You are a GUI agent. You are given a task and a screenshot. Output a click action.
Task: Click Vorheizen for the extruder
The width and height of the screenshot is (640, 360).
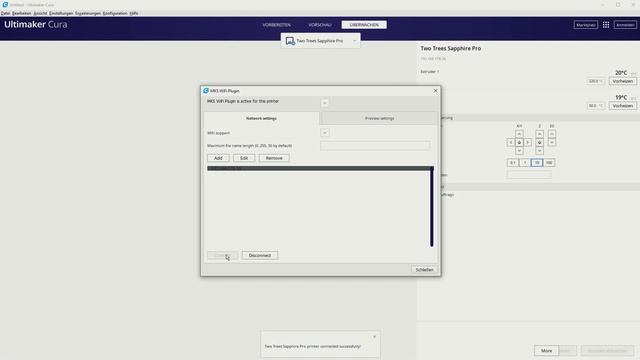pos(623,81)
